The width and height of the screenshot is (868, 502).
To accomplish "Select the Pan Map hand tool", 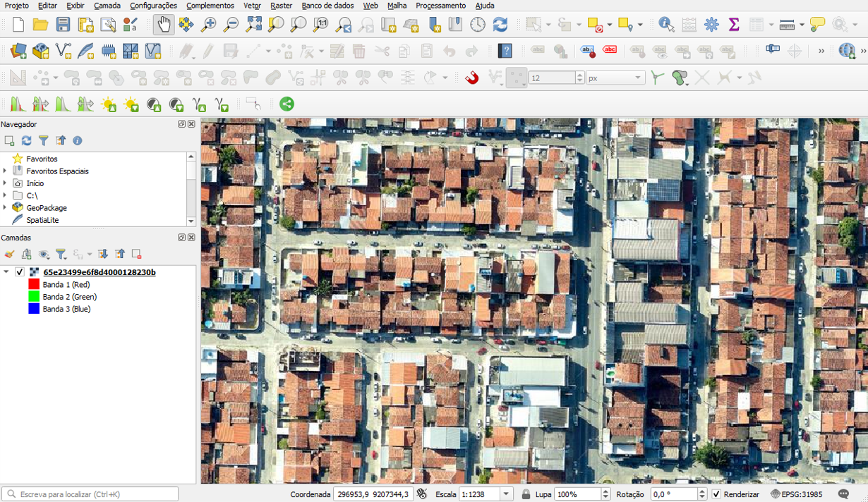I will pyautogui.click(x=164, y=25).
